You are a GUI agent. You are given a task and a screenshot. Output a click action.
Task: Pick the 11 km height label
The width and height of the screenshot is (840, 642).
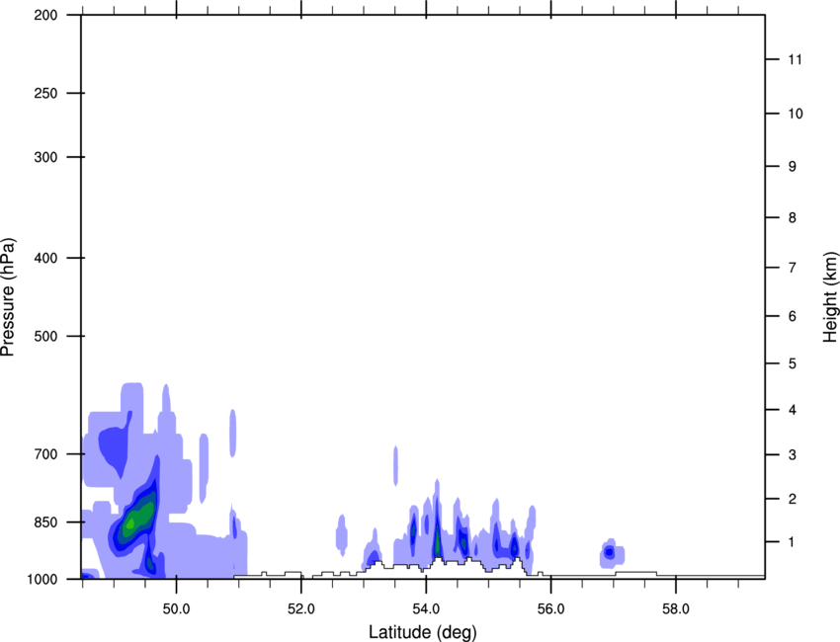pyautogui.click(x=796, y=59)
